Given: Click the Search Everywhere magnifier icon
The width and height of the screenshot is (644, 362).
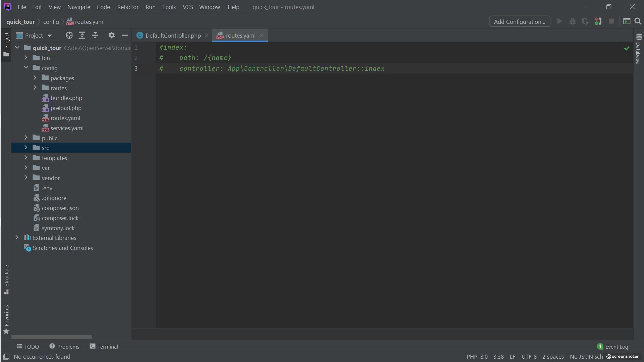Looking at the screenshot, I should [638, 21].
